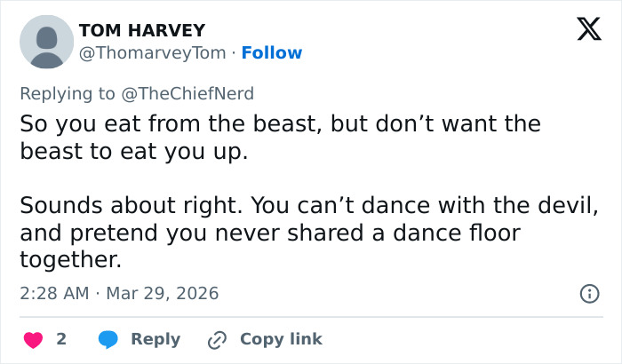Click the "Sounds about right" paragraph
This screenshot has width=622, height=364.
308,207
